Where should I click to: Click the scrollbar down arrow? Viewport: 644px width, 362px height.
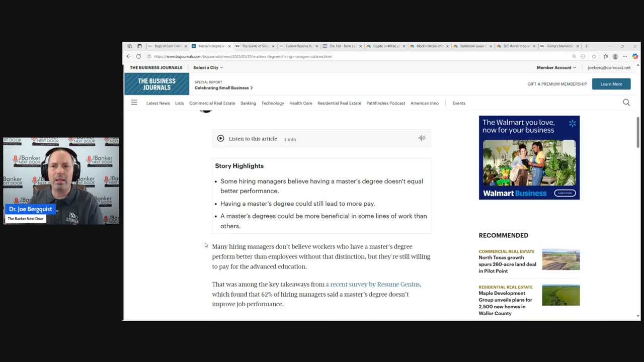click(x=638, y=316)
